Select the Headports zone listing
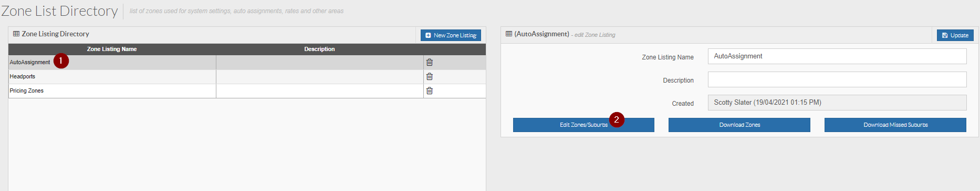Image resolution: width=980 pixels, height=191 pixels. click(247, 76)
